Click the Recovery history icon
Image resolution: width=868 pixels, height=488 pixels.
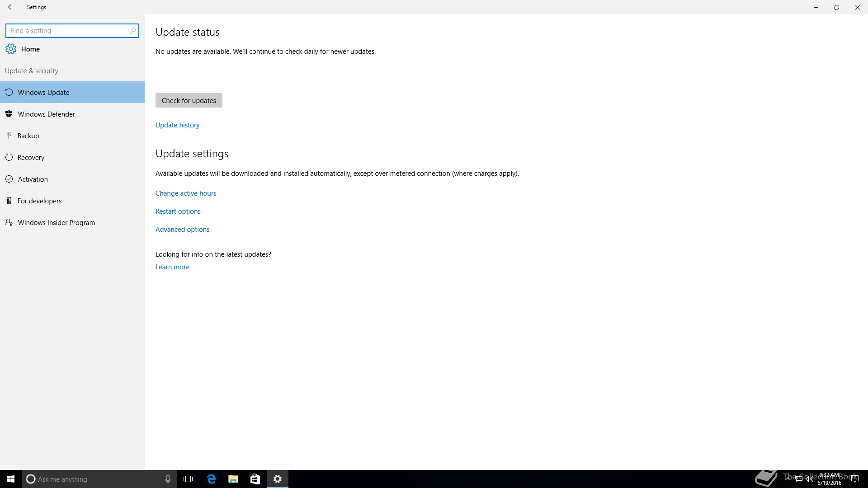(x=9, y=157)
